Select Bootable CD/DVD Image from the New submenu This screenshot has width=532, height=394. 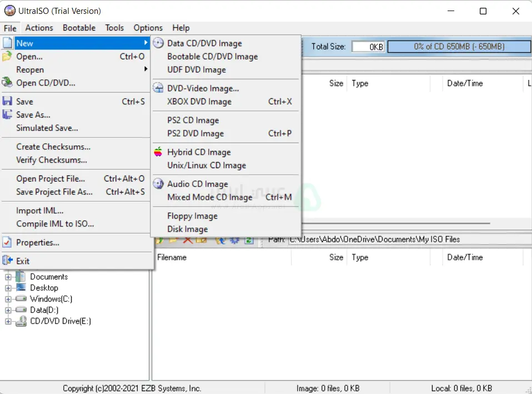[213, 56]
